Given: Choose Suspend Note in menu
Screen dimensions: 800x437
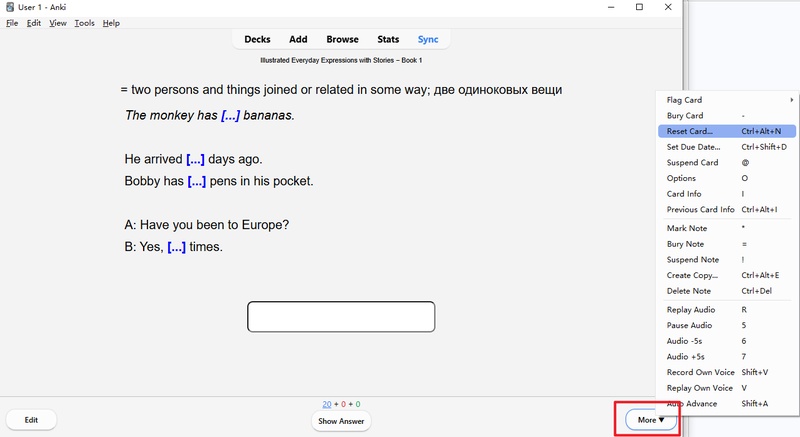Looking at the screenshot, I should point(727,260).
